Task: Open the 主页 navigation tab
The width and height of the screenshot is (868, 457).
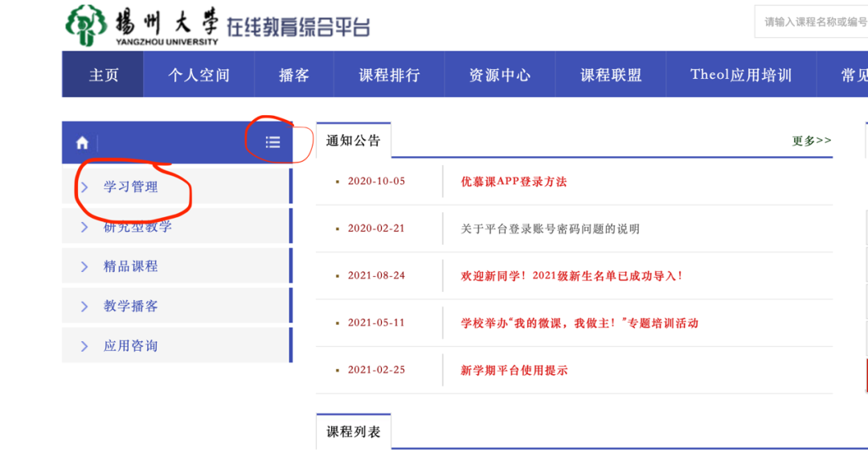Action: pyautogui.click(x=103, y=74)
